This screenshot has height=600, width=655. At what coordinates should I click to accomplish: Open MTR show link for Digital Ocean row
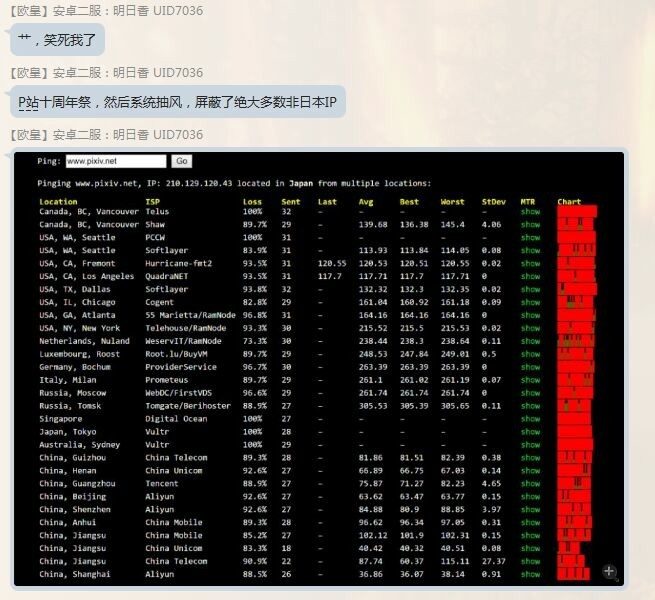pos(530,419)
